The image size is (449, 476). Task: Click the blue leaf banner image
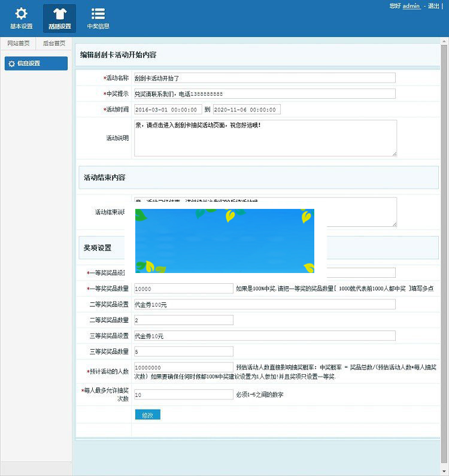click(x=224, y=241)
